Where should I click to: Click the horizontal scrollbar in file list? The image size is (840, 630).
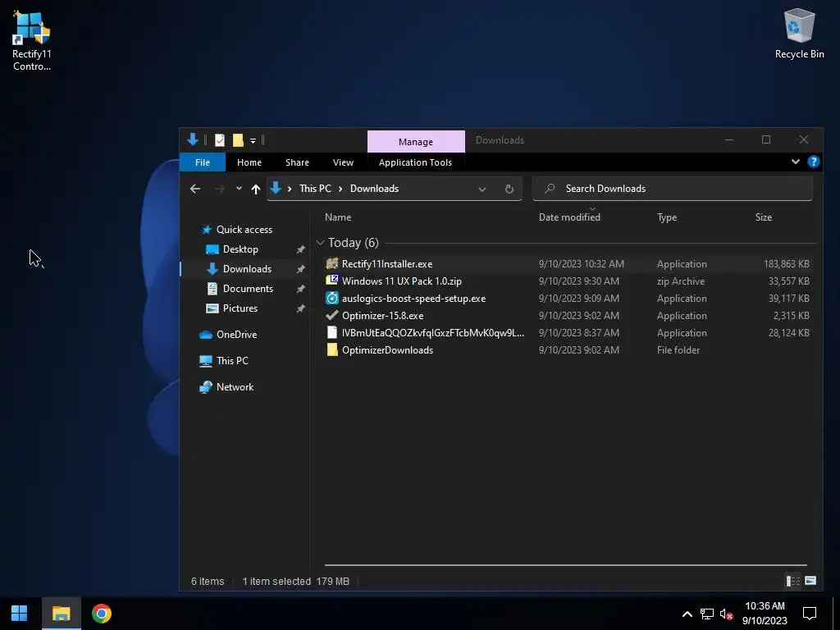coord(565,564)
